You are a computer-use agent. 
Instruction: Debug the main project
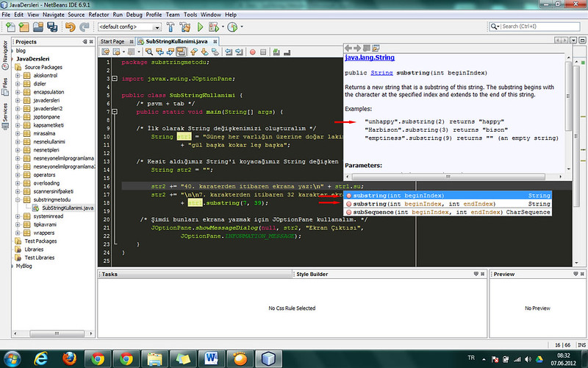click(x=213, y=26)
